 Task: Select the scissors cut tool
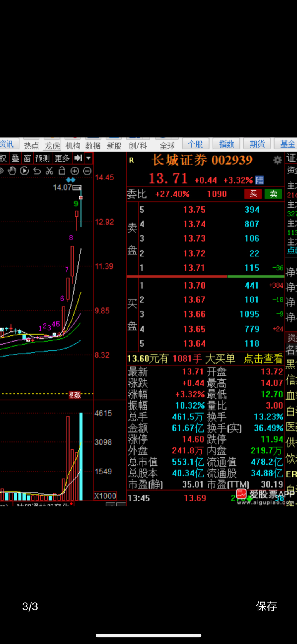(49, 171)
